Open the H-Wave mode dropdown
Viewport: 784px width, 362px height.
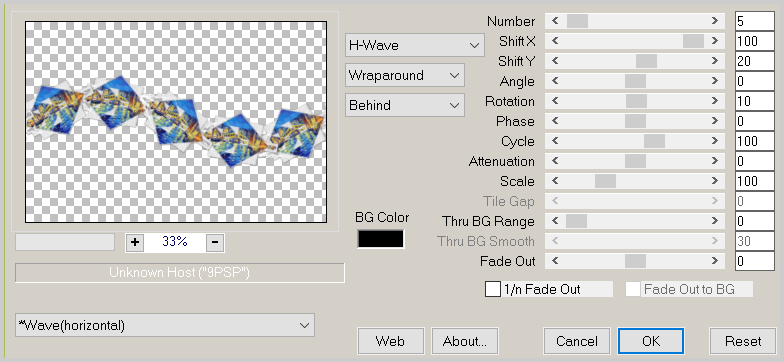coord(414,45)
